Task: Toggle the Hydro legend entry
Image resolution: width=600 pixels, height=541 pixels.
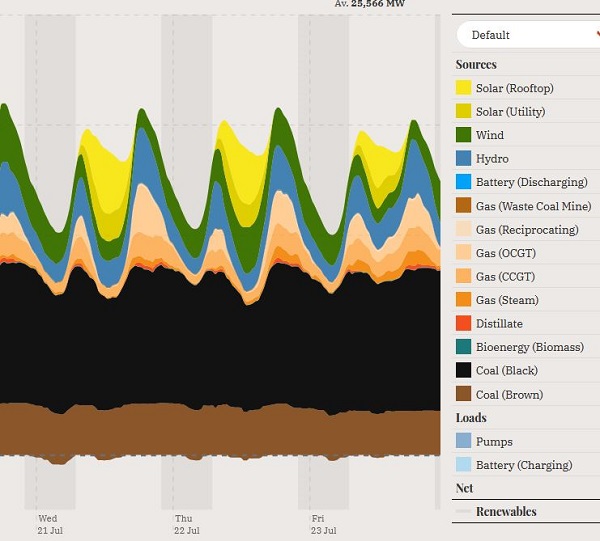Action: 491,159
